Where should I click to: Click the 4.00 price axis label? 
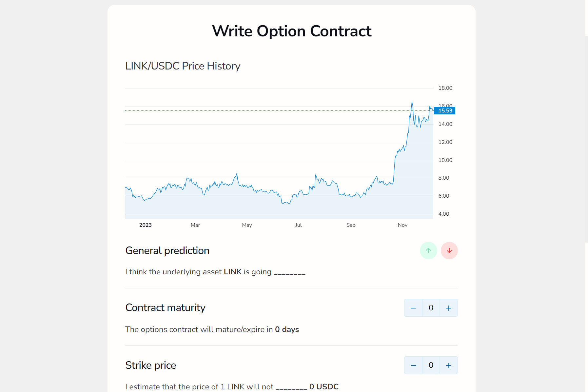pos(443,214)
